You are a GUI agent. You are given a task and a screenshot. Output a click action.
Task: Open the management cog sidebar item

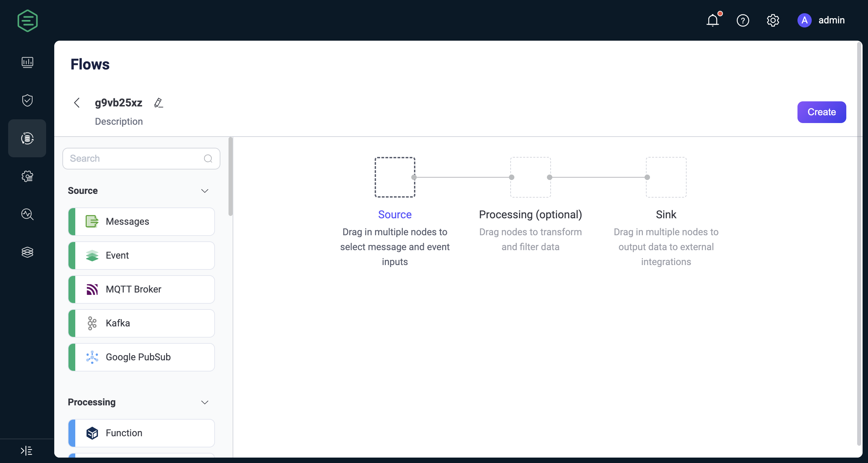tap(27, 176)
